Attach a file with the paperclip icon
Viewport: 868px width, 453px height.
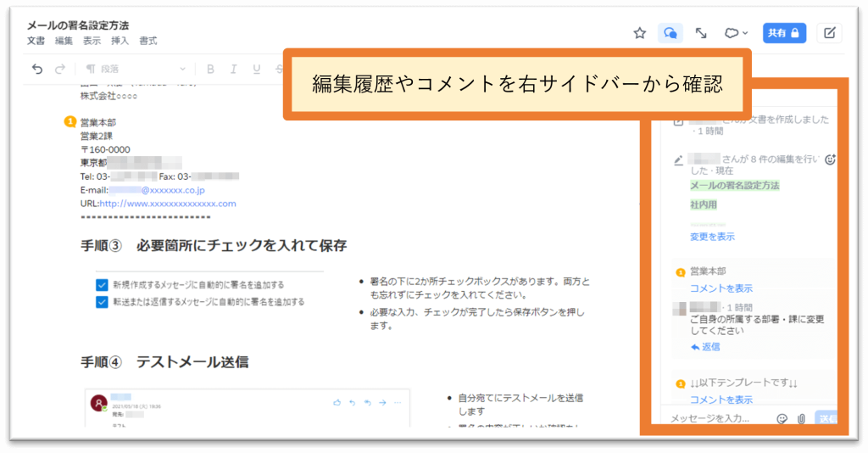coord(801,418)
